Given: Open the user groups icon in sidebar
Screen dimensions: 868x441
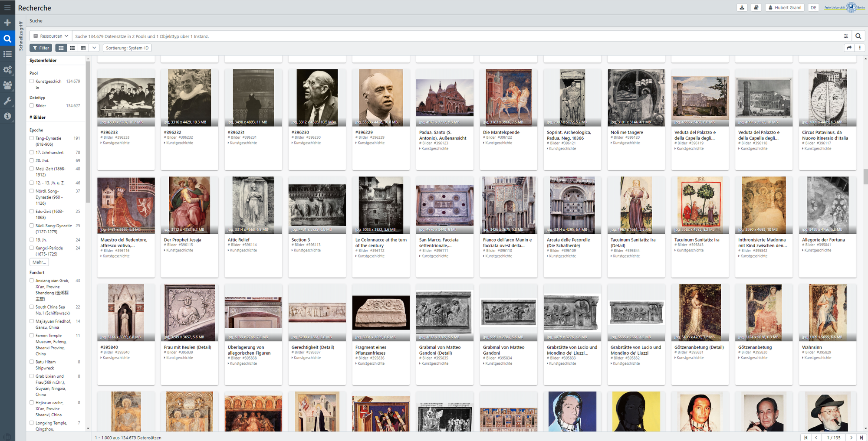Looking at the screenshot, I should click(7, 85).
